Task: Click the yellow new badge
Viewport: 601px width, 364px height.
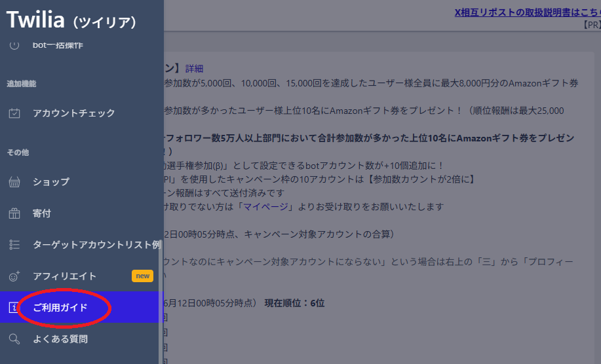Action: [x=143, y=276]
